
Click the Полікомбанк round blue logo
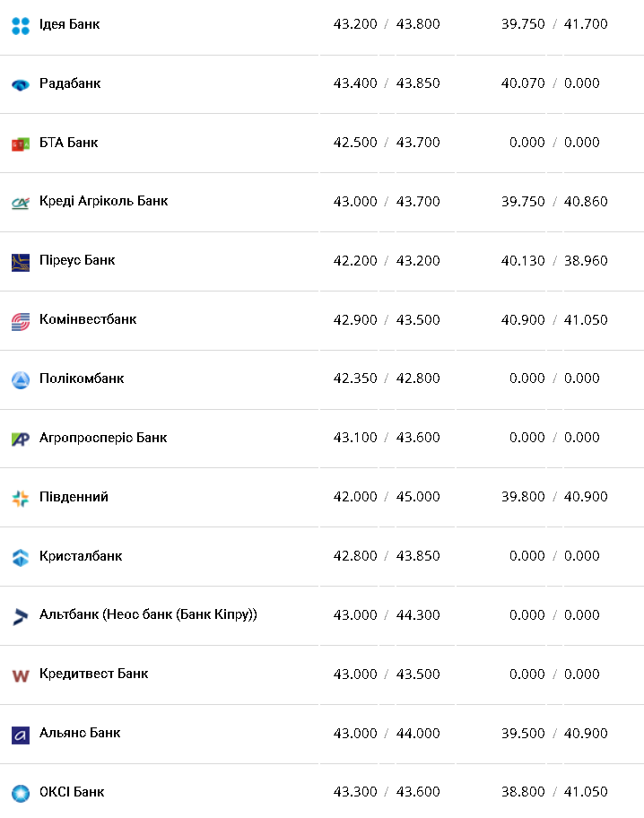(x=21, y=380)
